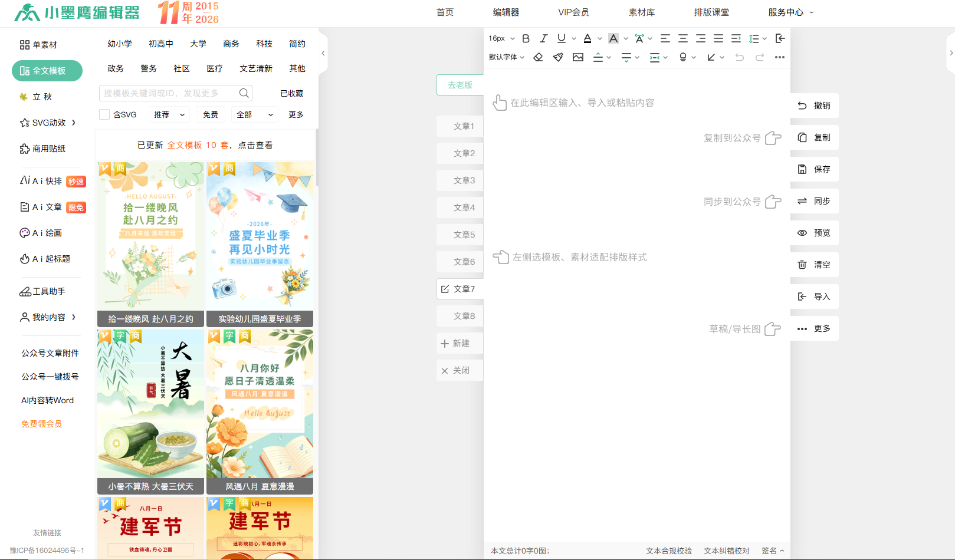Pick highlight color with shaded A
Image resolution: width=955 pixels, height=560 pixels.
(x=613, y=38)
